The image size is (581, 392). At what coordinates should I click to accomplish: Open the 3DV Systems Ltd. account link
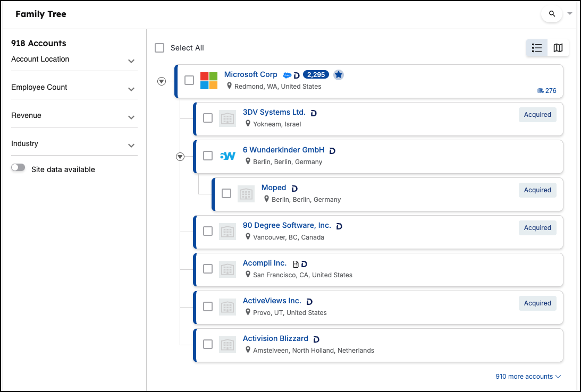(x=274, y=112)
